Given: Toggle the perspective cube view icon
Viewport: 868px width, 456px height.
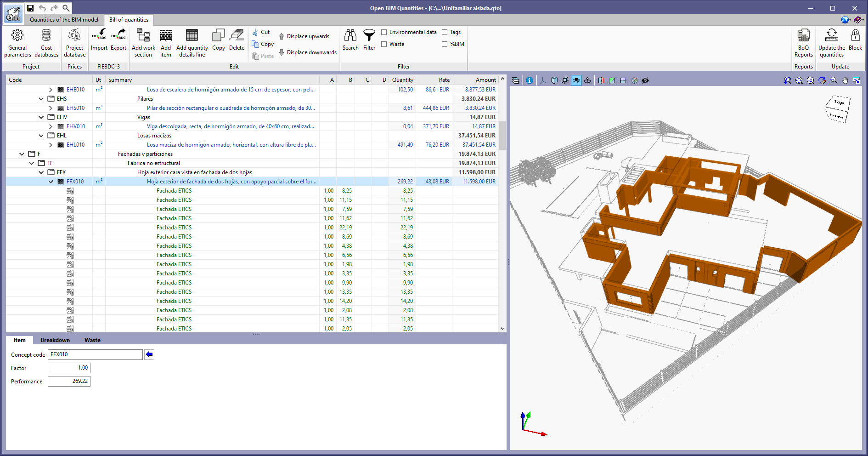Looking at the screenshot, I should pyautogui.click(x=554, y=80).
